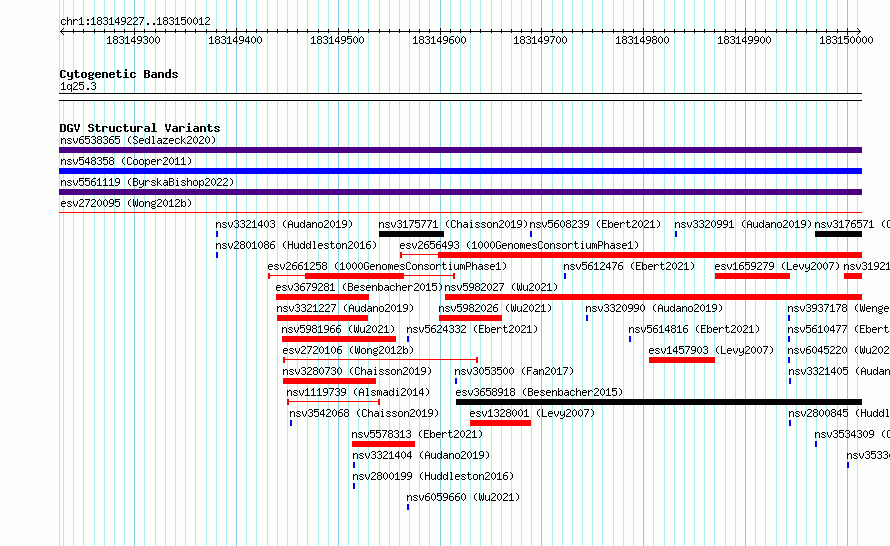Click ruler position 183149800
This screenshot has height=546, width=890.
(x=643, y=40)
